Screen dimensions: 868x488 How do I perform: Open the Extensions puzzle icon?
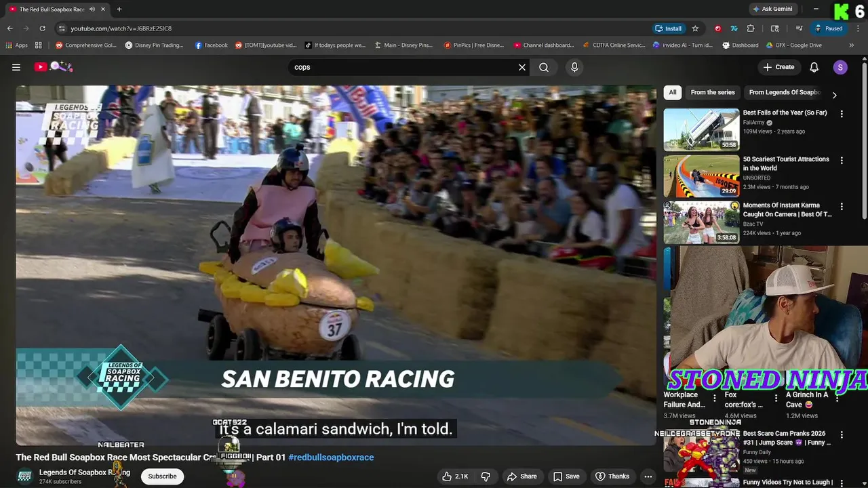[x=751, y=28]
